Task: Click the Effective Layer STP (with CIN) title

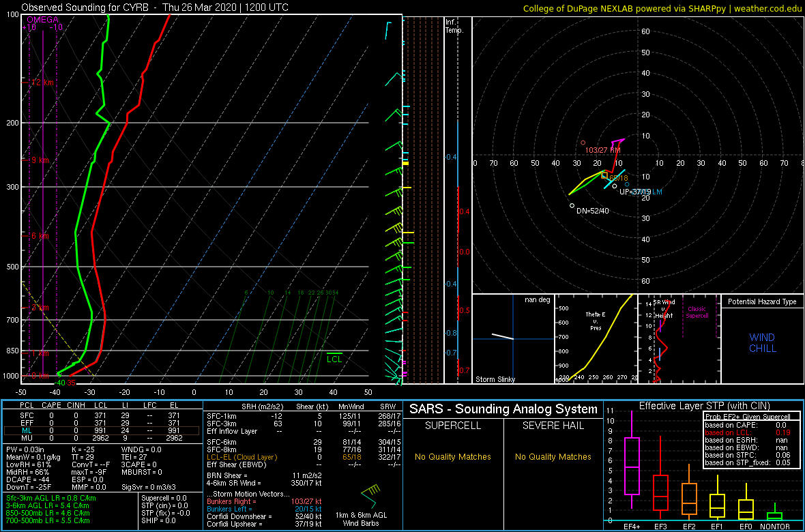Action: coord(704,407)
